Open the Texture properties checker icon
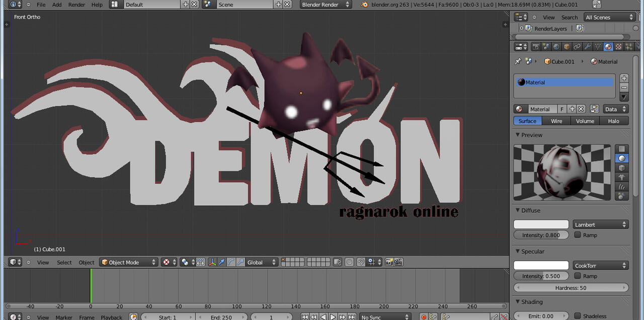Screen dimensions: 644x320 click(x=619, y=47)
